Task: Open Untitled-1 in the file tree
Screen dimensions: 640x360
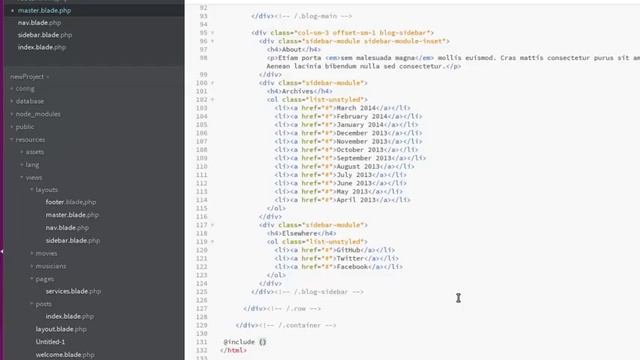Action: [x=50, y=342]
